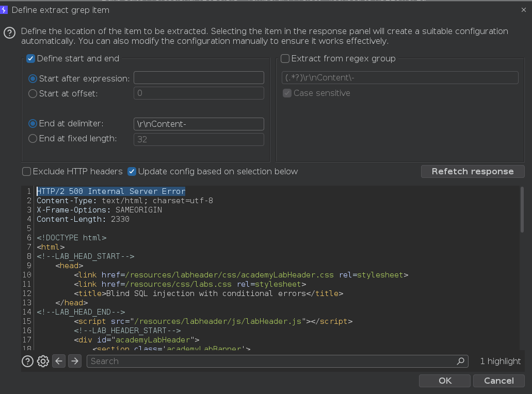
Task: Open search settings gear icon
Action: pos(43,361)
